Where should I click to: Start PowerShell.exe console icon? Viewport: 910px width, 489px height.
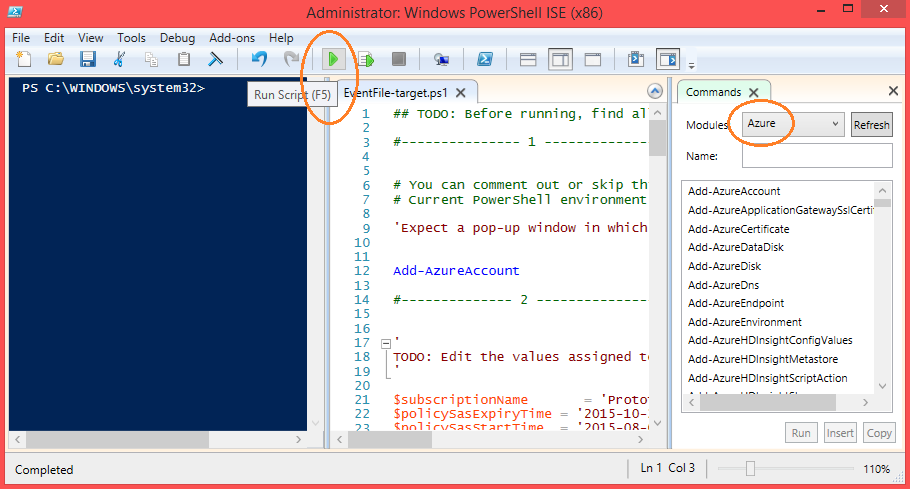point(485,59)
